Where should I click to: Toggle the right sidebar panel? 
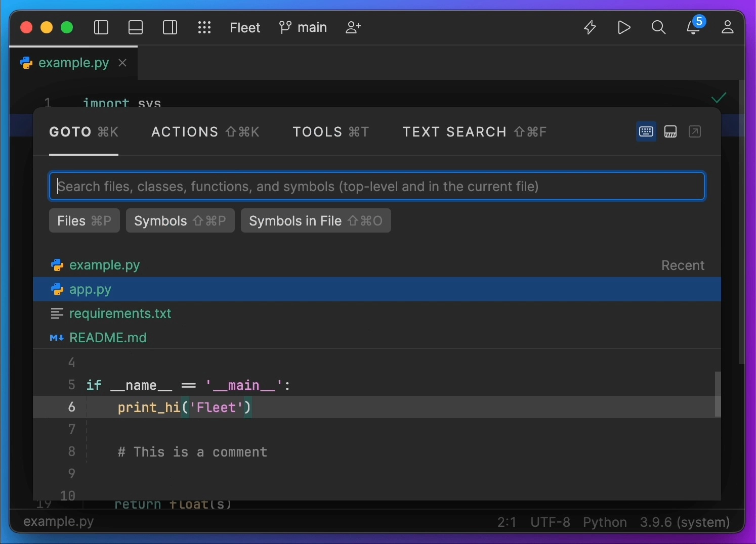point(170,27)
